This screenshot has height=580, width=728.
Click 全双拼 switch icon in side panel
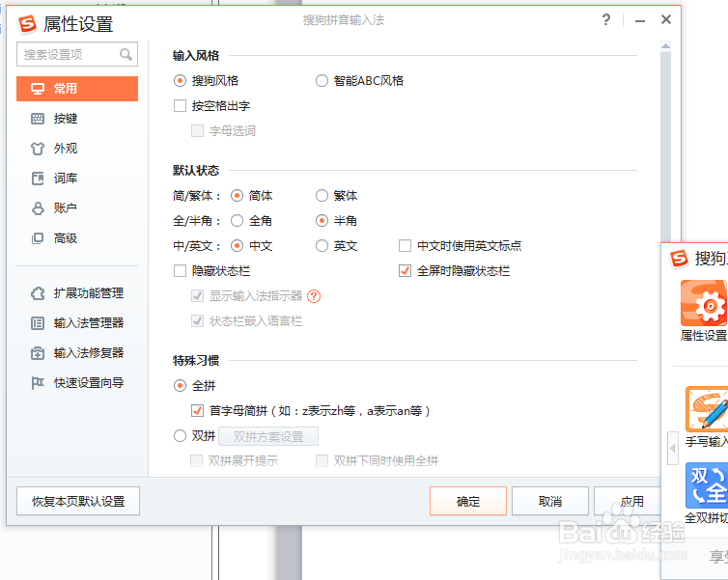[707, 485]
